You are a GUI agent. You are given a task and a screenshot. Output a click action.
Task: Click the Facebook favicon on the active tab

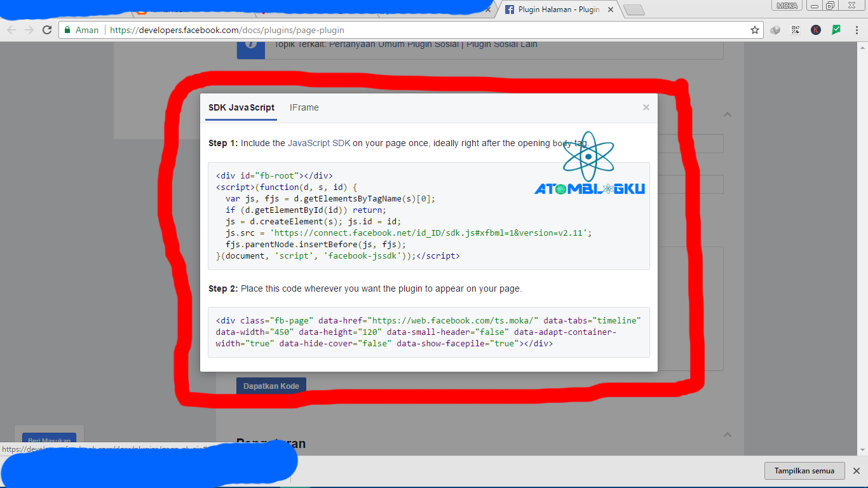coord(510,10)
